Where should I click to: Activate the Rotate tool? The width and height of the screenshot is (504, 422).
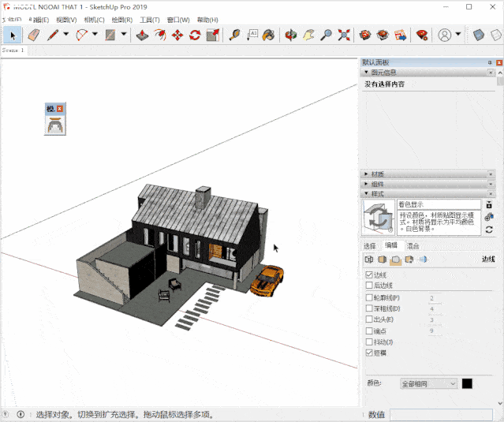(195, 35)
